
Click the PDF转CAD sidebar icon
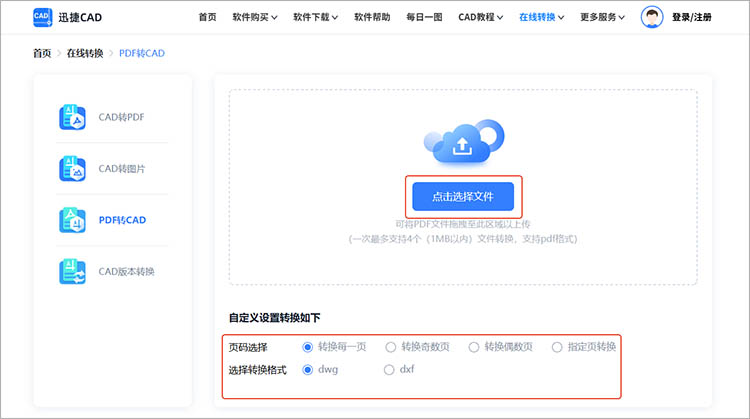(x=72, y=220)
